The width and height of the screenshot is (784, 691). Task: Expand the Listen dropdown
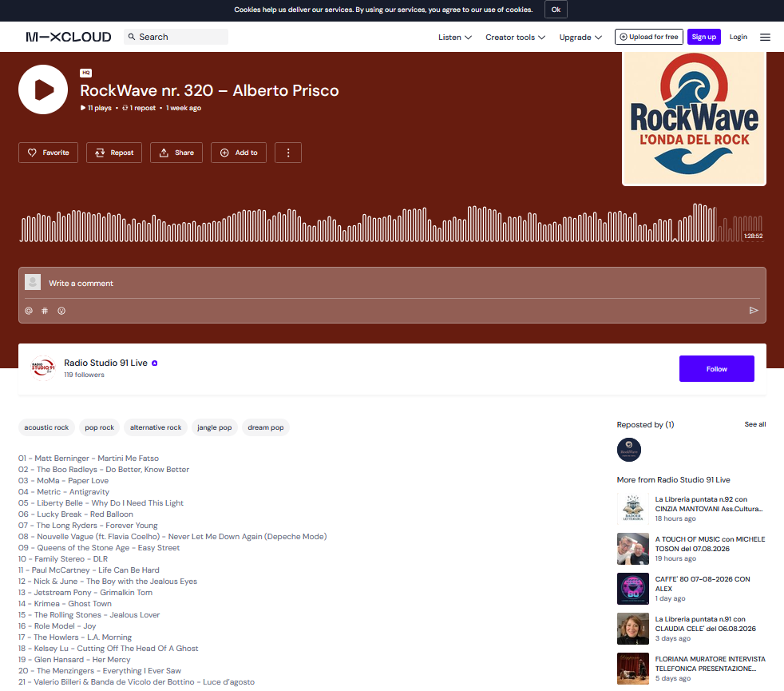(x=455, y=37)
